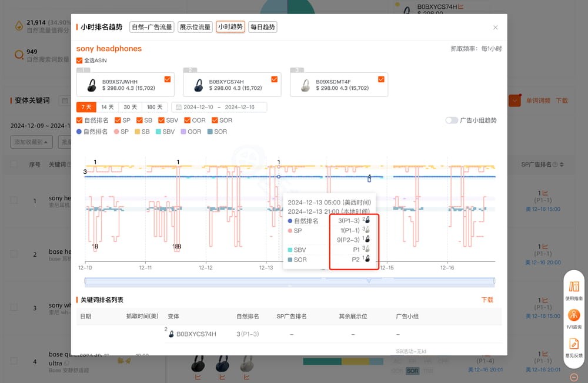Viewport: 588px width, 383px height.
Task: Switch to 自然-广告流量 tab
Action: 152,27
